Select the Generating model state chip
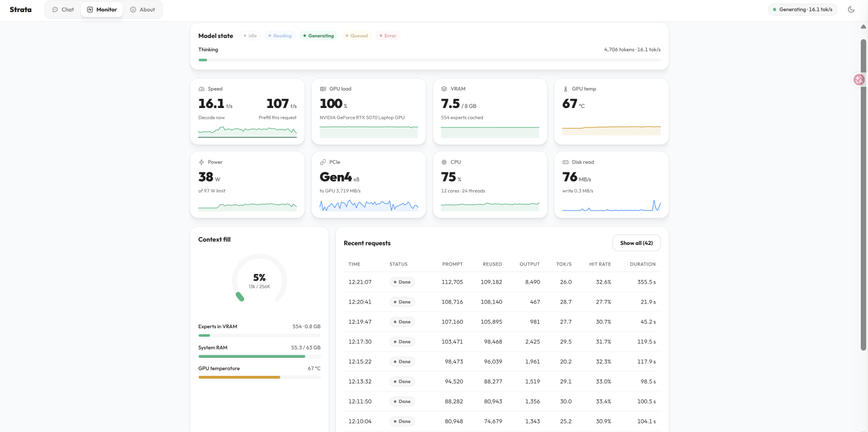 point(318,36)
